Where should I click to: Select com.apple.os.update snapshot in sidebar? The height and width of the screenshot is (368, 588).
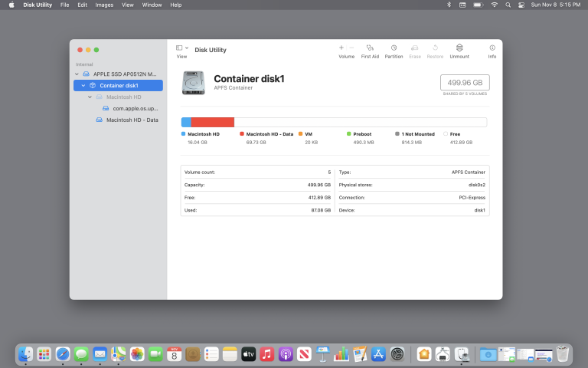(x=135, y=108)
